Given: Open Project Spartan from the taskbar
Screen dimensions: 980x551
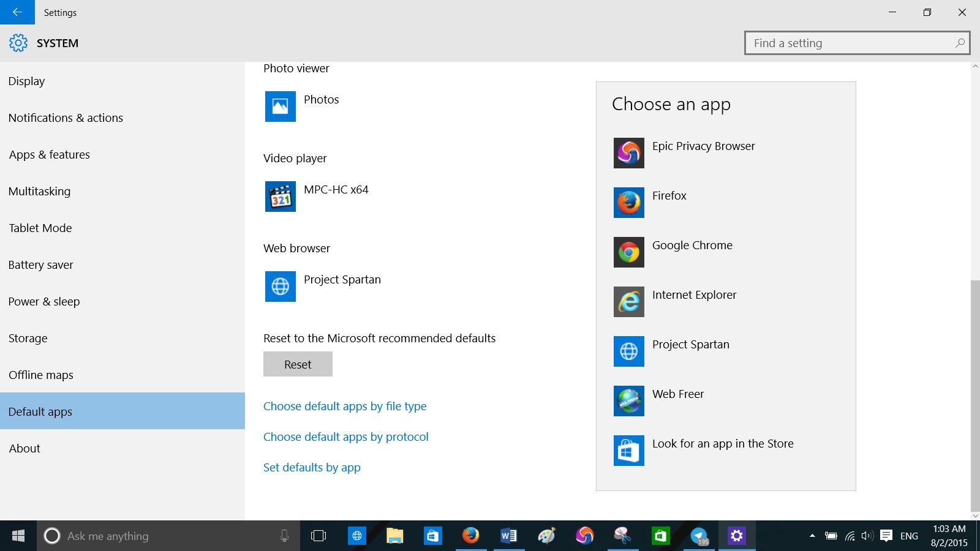Looking at the screenshot, I should pos(356,536).
